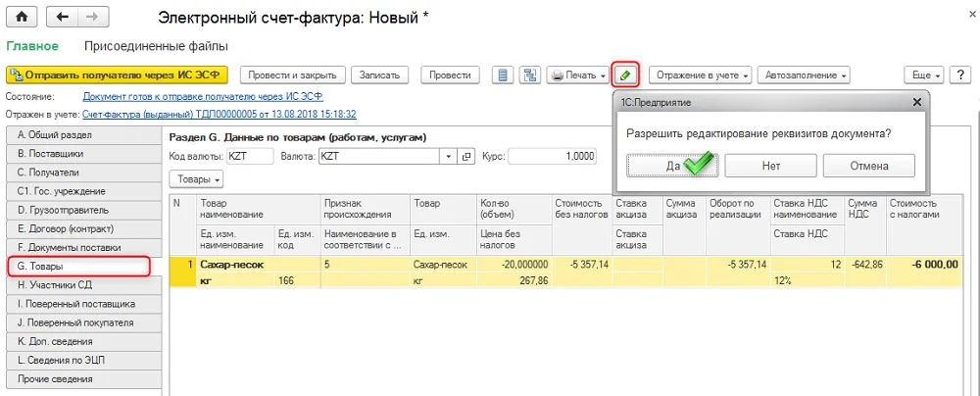
Task: Close the 1С:Предприятие dialog
Action: [916, 102]
